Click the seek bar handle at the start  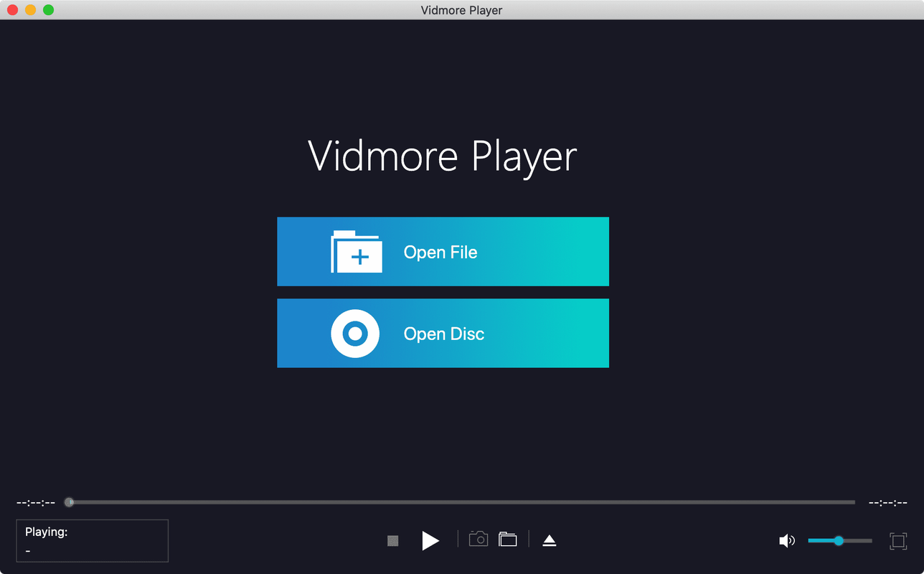tap(69, 502)
